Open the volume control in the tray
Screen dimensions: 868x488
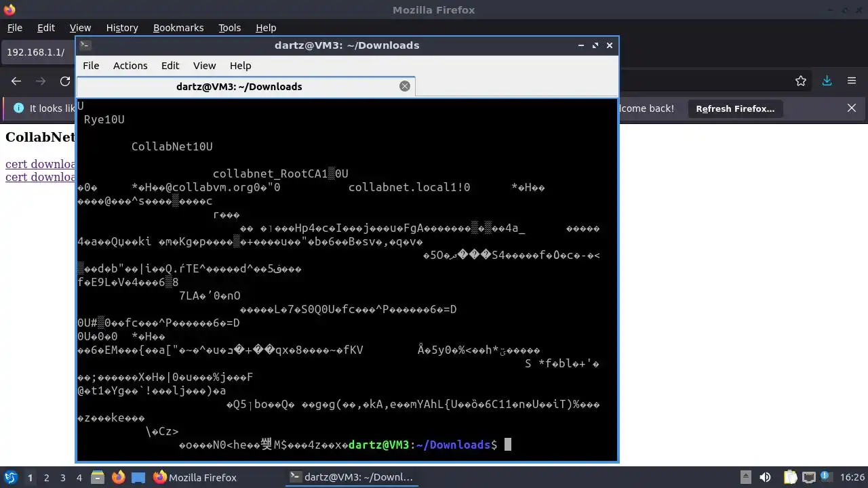pos(766,477)
